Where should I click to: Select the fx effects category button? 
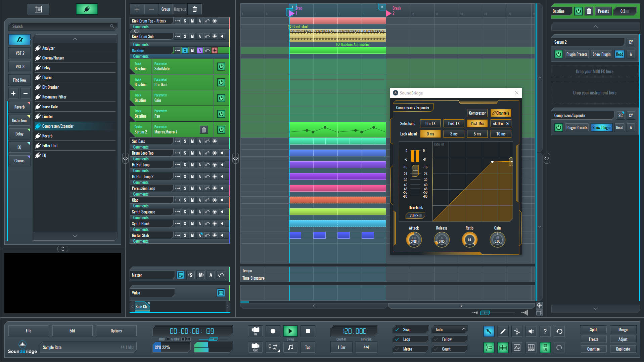pyautogui.click(x=20, y=40)
